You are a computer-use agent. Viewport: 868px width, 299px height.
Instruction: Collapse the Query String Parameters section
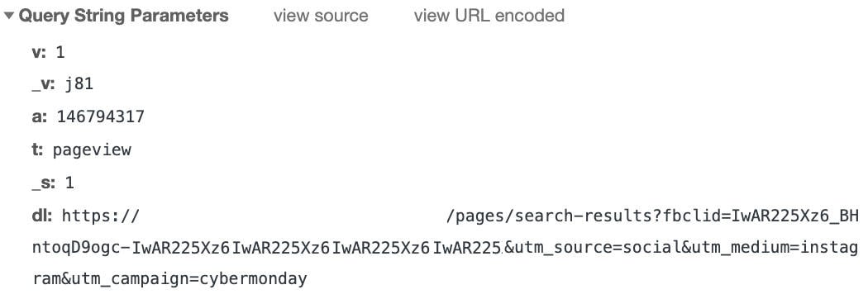[x=8, y=16]
